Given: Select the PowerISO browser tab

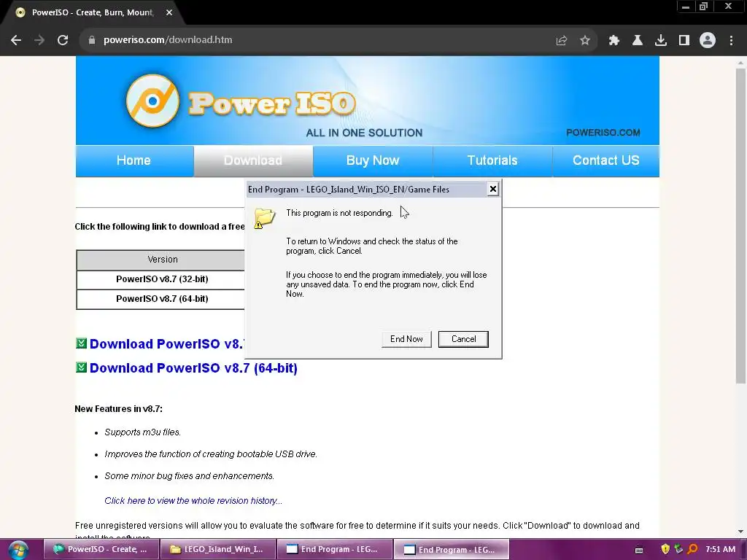Looking at the screenshot, I should [x=91, y=13].
